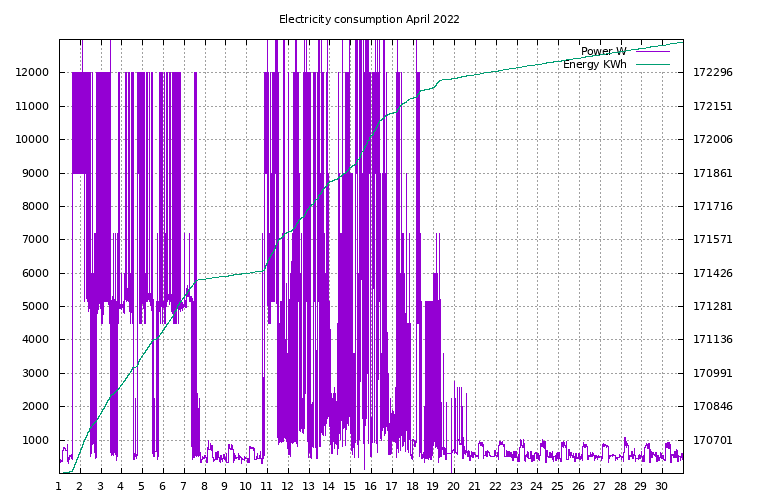Click the 171716 right axis value
Viewport: 768px width, 500px height.
[x=713, y=206]
